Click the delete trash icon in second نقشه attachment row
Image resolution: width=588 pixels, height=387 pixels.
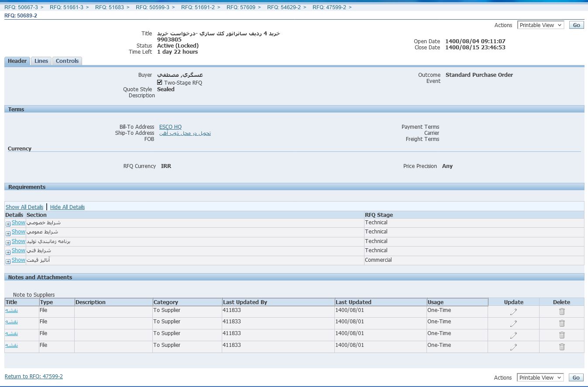[562, 323]
